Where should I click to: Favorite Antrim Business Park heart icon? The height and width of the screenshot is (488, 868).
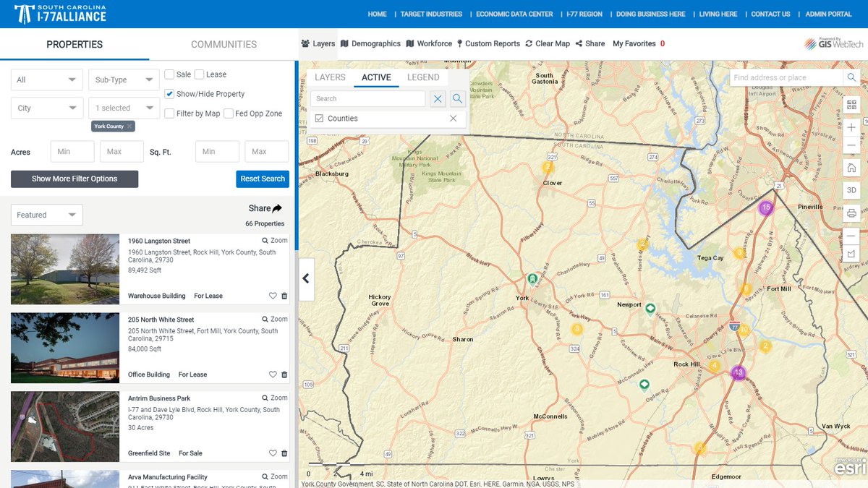(x=273, y=453)
